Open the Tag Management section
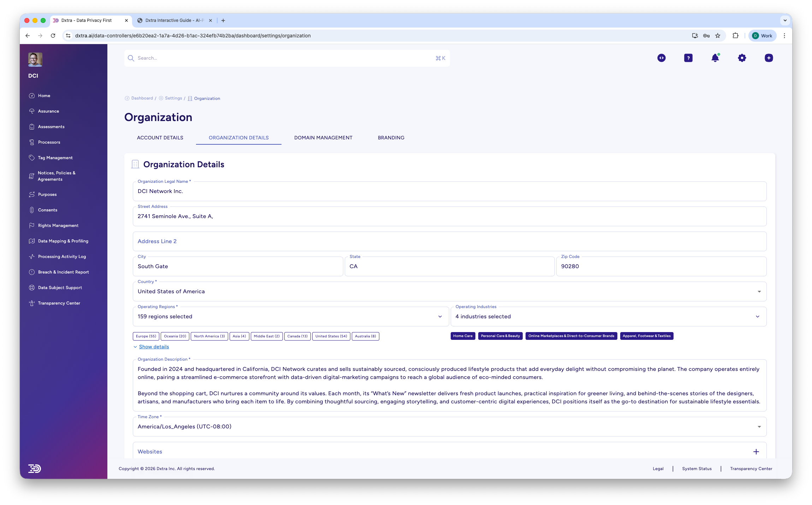Screen dimensions: 812x505 pyautogui.click(x=55, y=157)
